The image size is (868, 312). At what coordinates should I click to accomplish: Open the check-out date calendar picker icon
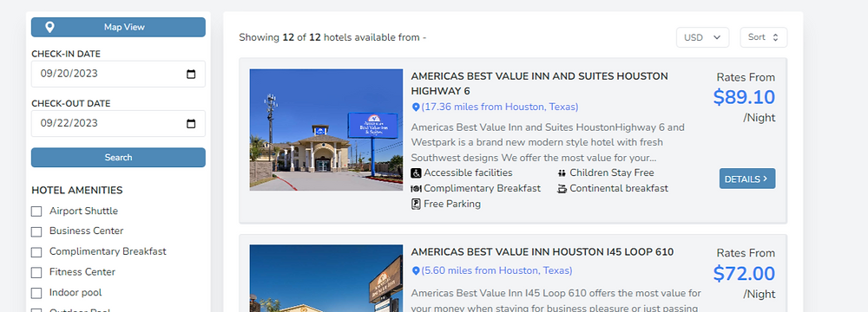tap(191, 123)
